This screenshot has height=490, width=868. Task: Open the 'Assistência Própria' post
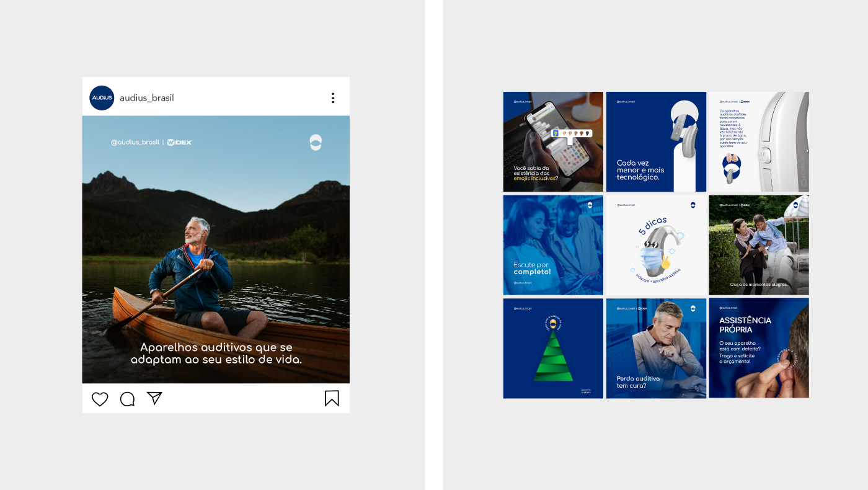tap(759, 348)
